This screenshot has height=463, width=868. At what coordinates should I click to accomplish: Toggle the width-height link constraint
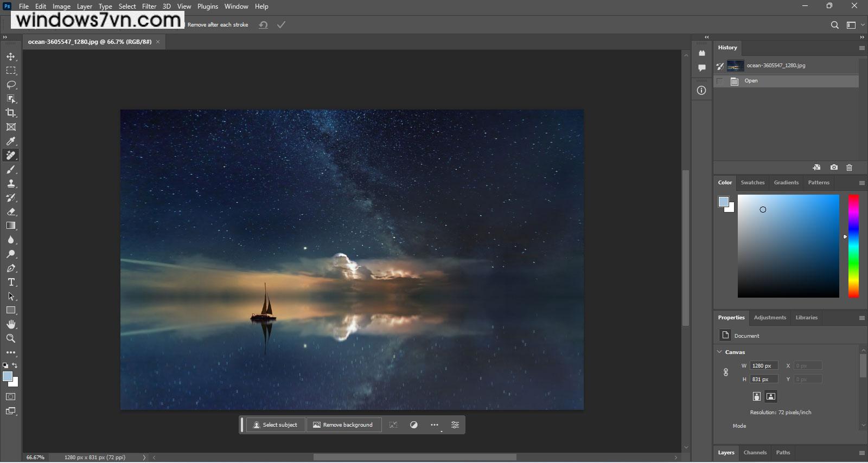(x=726, y=372)
